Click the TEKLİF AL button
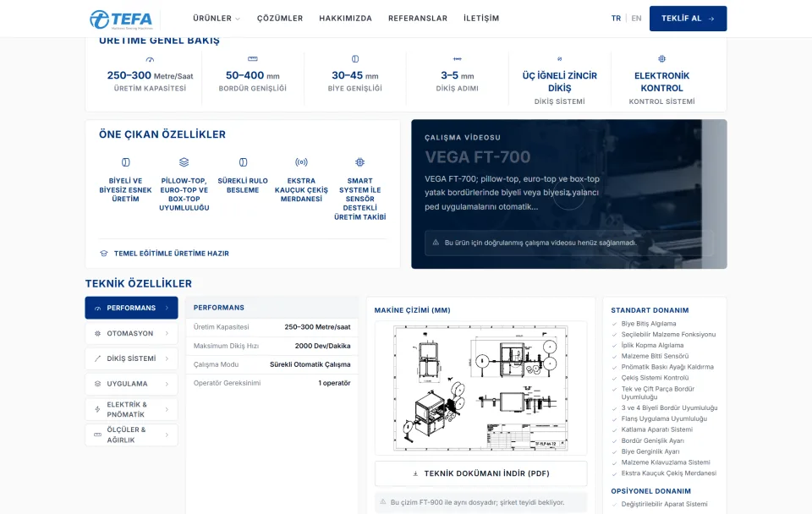 [688, 18]
